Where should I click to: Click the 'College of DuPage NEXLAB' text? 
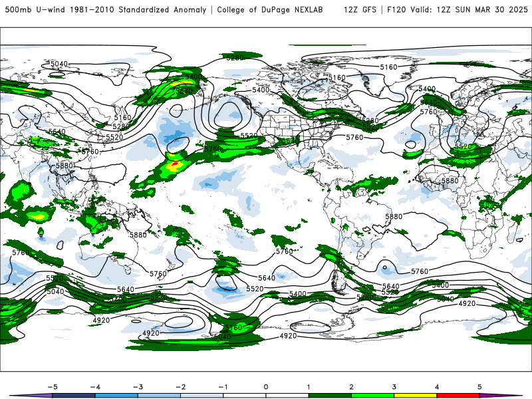[270, 9]
